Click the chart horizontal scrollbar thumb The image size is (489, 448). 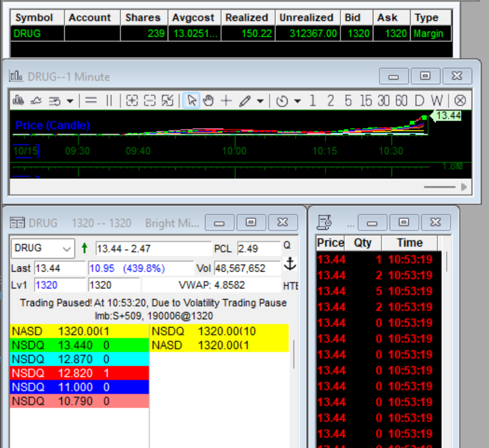tap(440, 187)
